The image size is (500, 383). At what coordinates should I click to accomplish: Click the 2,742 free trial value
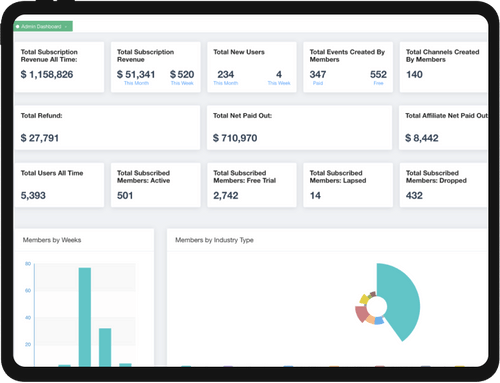coord(226,195)
